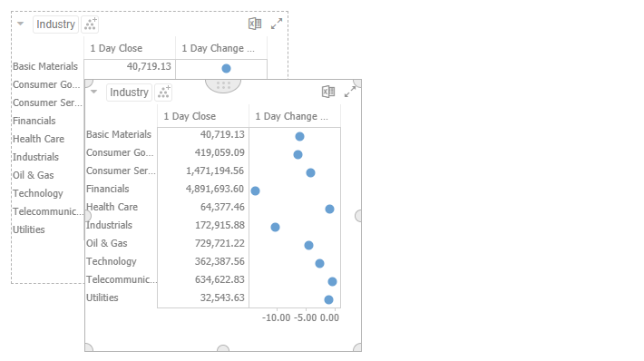Click the bottom-center resize handle of front panel
The height and width of the screenshot is (361, 644).
click(x=223, y=348)
